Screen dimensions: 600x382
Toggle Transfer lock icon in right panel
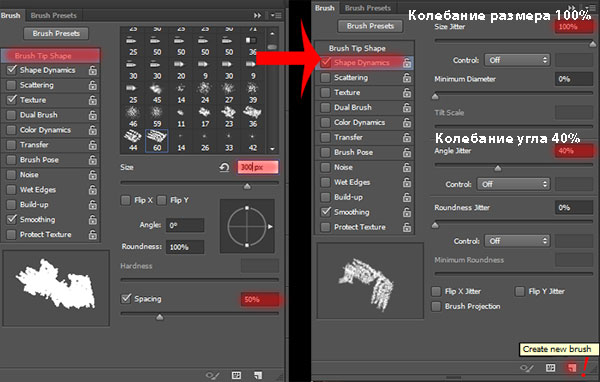(x=407, y=137)
